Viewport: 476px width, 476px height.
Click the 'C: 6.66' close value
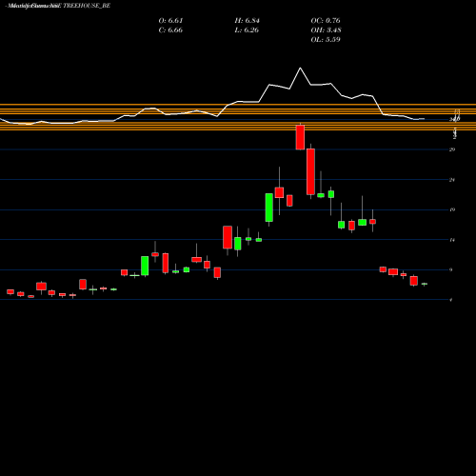[170, 30]
